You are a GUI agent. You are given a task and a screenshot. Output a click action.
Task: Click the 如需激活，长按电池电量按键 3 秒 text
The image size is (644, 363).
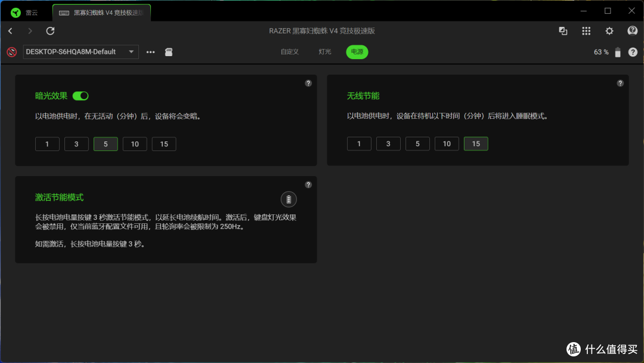90,244
